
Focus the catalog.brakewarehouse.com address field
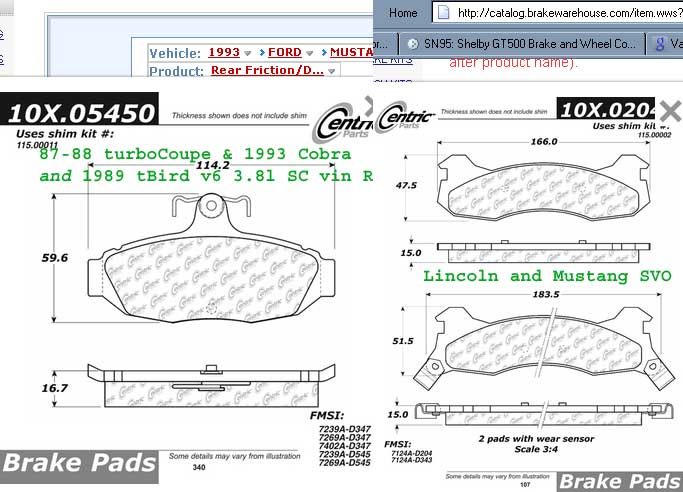tap(557, 13)
